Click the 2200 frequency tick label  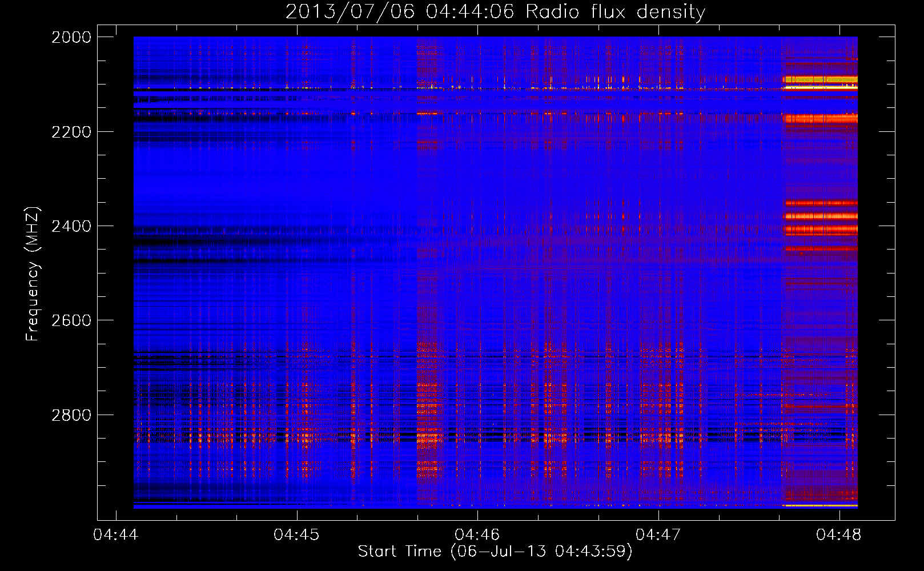click(x=71, y=132)
